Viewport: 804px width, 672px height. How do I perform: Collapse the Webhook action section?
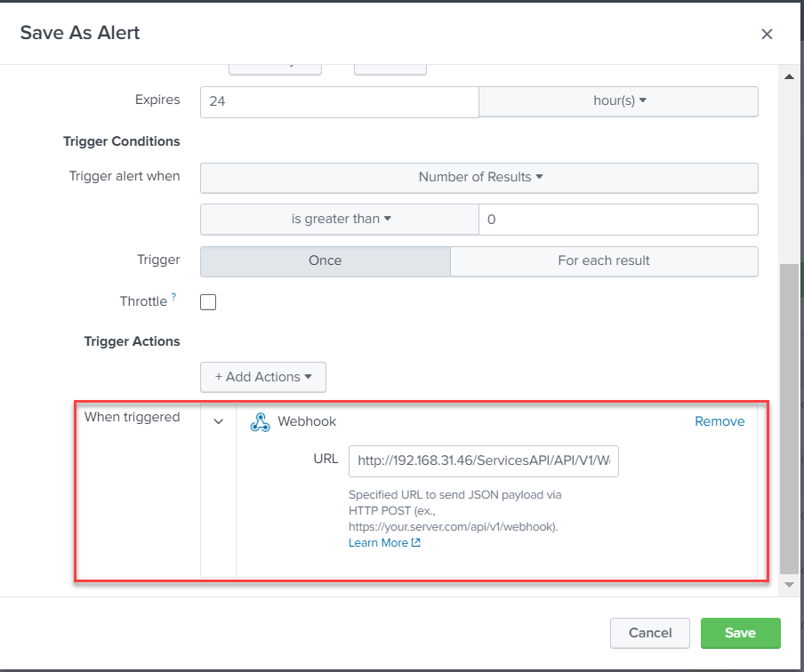point(219,422)
